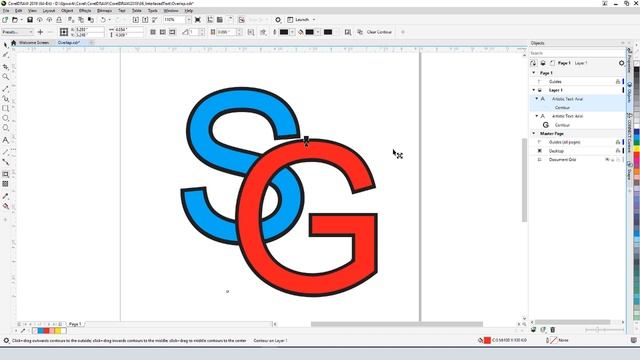Open the zoom level dropdown

[x=189, y=20]
